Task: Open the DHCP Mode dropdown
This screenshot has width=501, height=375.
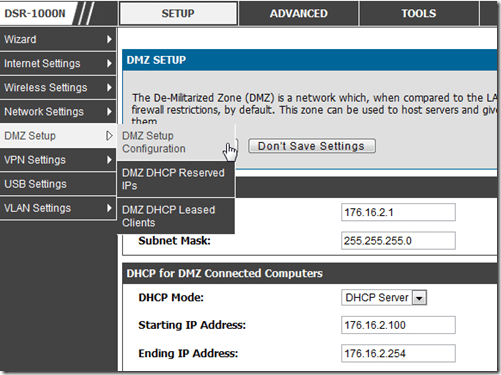Action: click(x=384, y=297)
